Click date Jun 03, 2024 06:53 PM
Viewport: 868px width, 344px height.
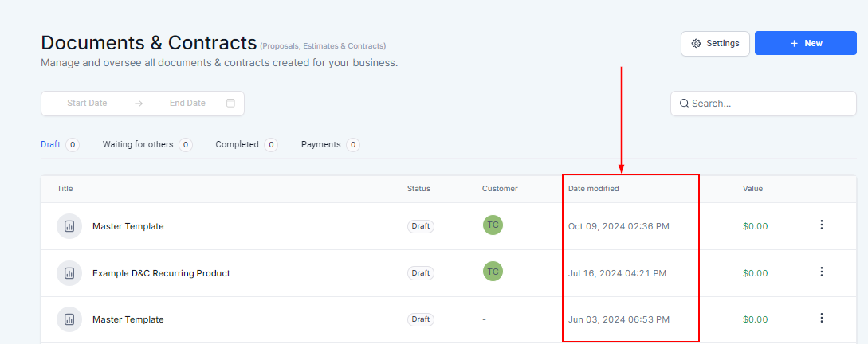[619, 319]
